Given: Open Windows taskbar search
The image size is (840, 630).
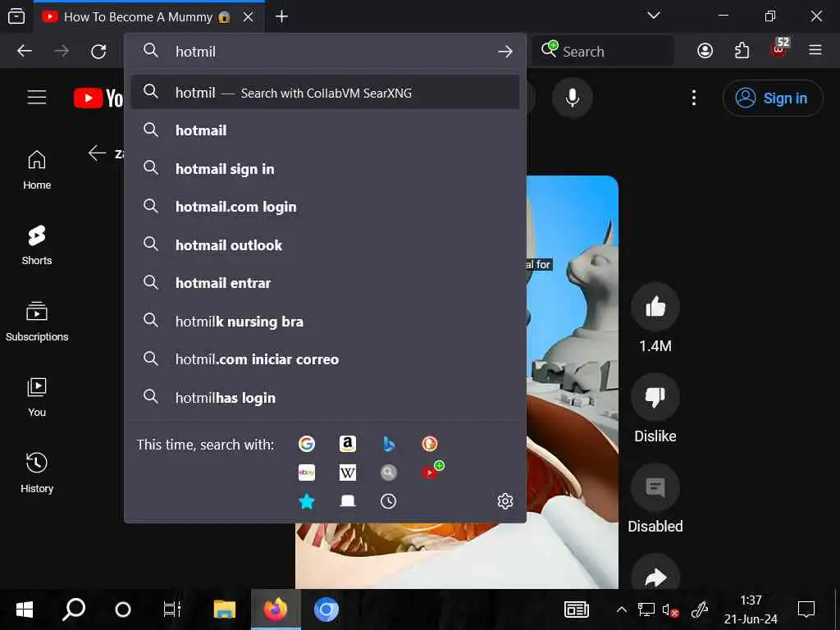Looking at the screenshot, I should pyautogui.click(x=74, y=609).
